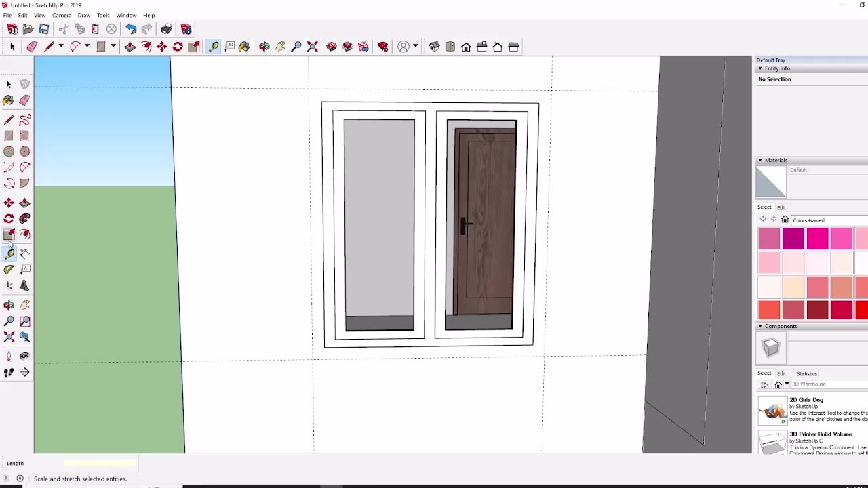Image resolution: width=868 pixels, height=488 pixels.
Task: Select the Follow Me tool in the left toolbar
Action: coord(24,218)
